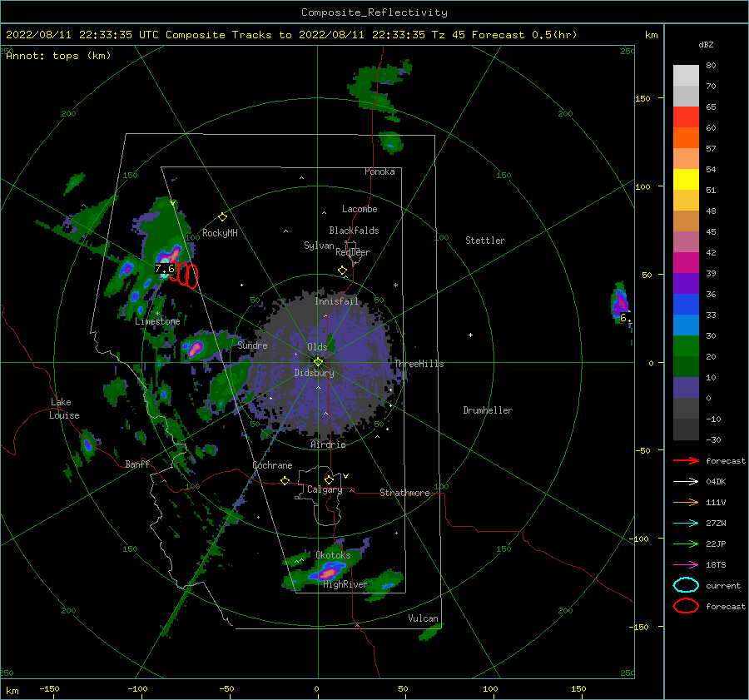This screenshot has width=749, height=700.
Task: Click the Stettler city label
Action: [485, 241]
